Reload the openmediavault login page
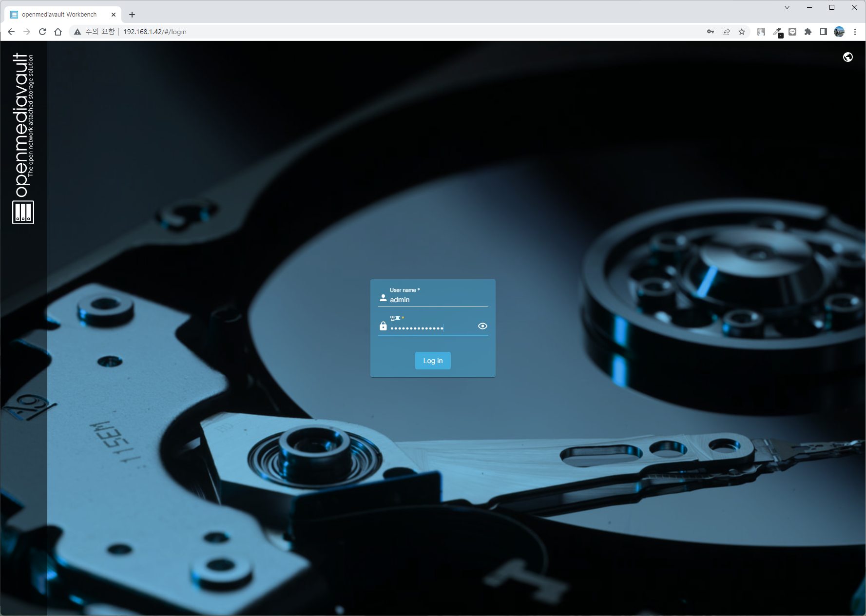Image resolution: width=866 pixels, height=616 pixels. (x=42, y=32)
